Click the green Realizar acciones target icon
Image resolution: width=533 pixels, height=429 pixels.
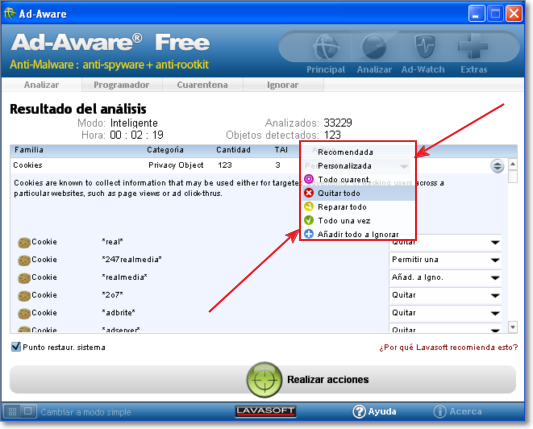[x=264, y=379]
